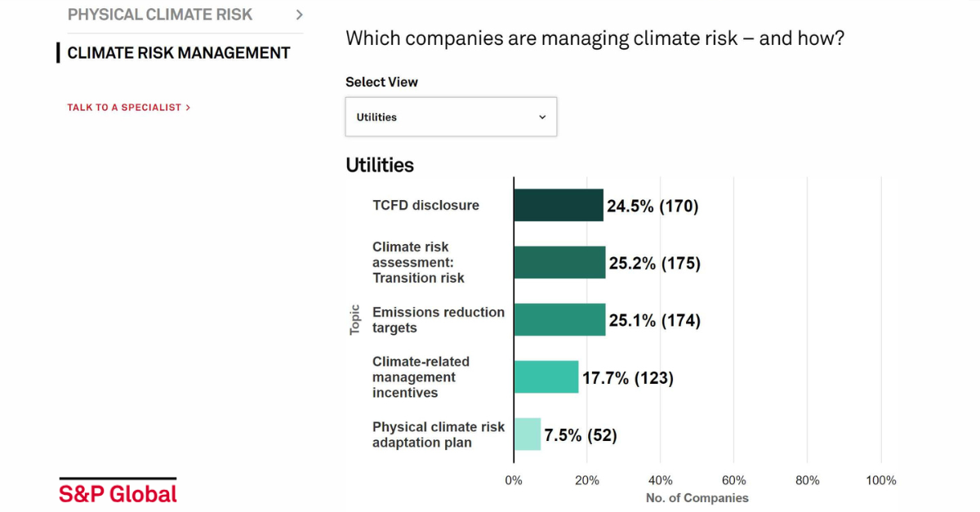
Task: Click the Physical climate risk adaptation plan bar
Action: pos(528,434)
